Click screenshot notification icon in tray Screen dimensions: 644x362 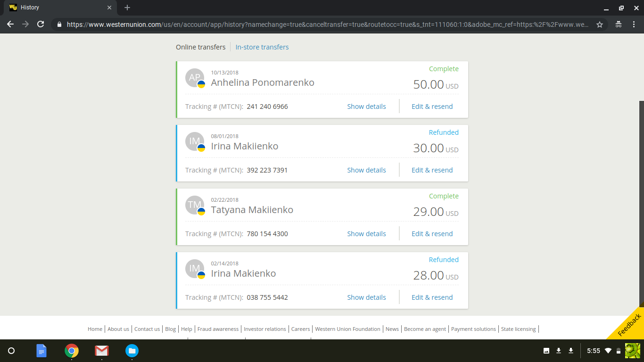(546, 351)
